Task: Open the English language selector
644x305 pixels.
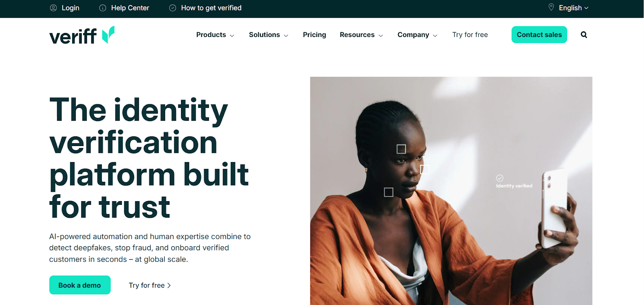Action: pos(574,8)
